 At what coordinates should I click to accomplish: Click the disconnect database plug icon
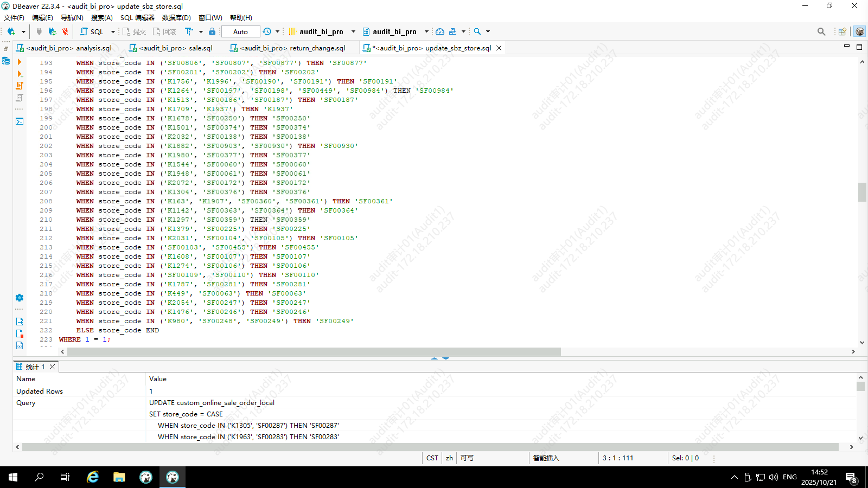(65, 31)
